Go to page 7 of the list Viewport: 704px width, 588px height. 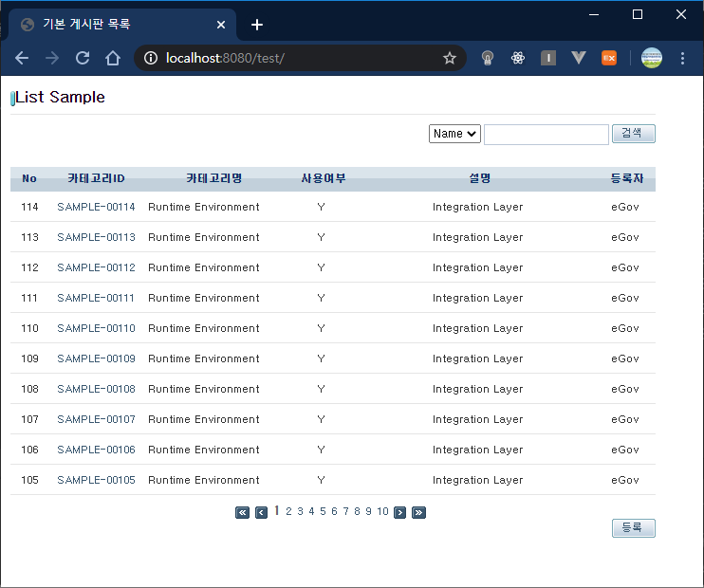click(345, 511)
